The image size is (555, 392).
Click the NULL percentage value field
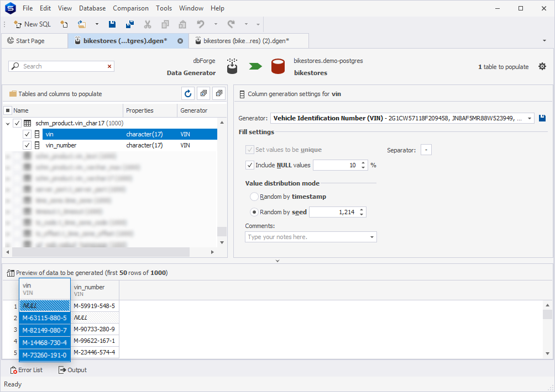[x=336, y=165]
